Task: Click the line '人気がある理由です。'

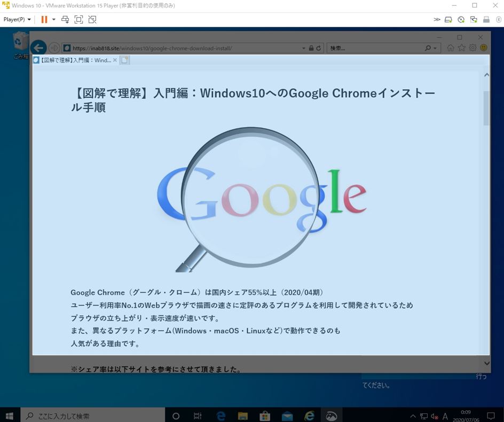Action: [x=105, y=343]
